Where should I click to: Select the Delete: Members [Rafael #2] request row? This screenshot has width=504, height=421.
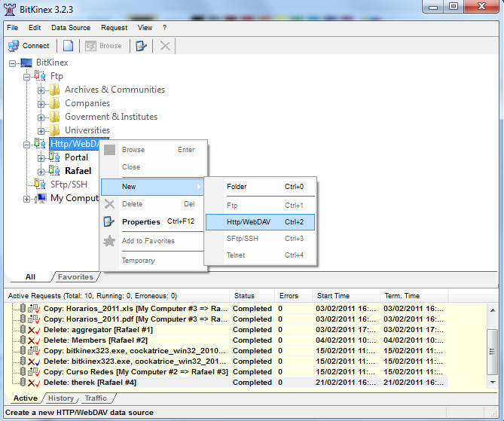click(230, 340)
